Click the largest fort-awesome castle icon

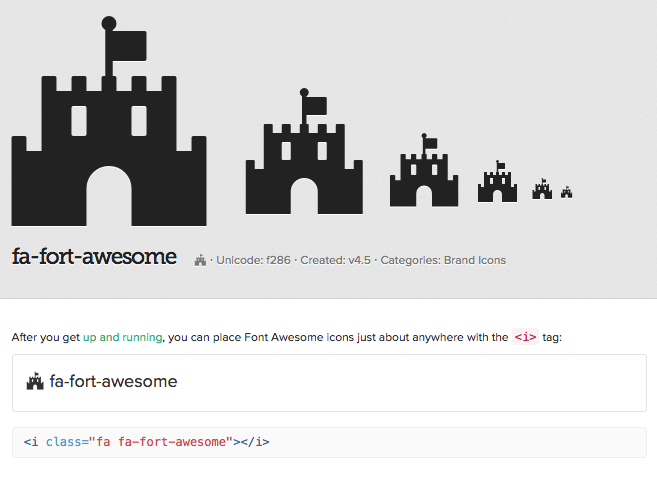[109, 121]
